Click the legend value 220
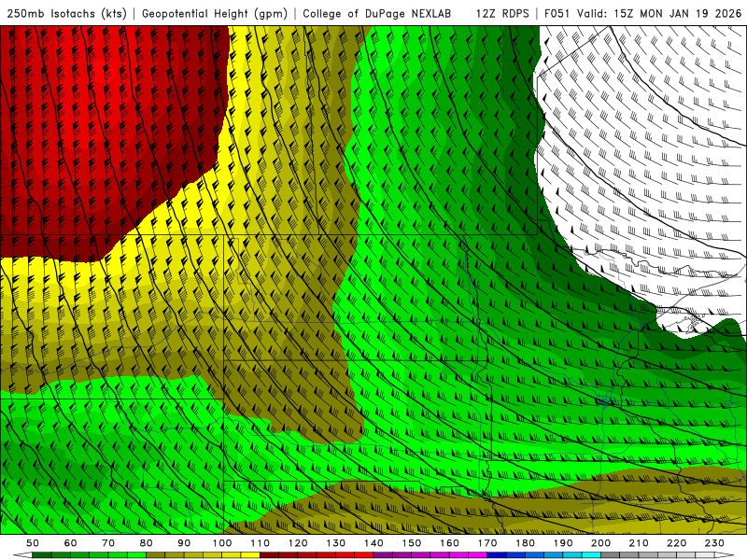 click(677, 543)
